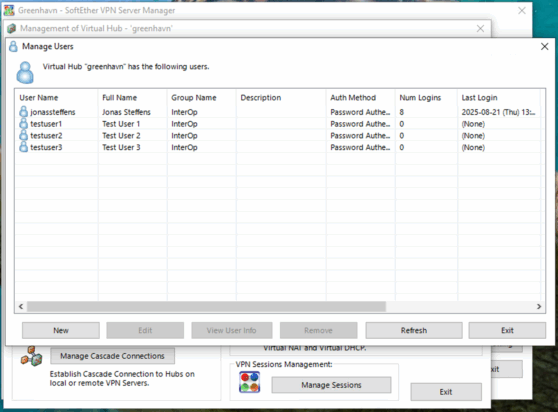This screenshot has height=412, width=558.
Task: Select the full name 'Jonas Steffens'
Action: (x=126, y=112)
